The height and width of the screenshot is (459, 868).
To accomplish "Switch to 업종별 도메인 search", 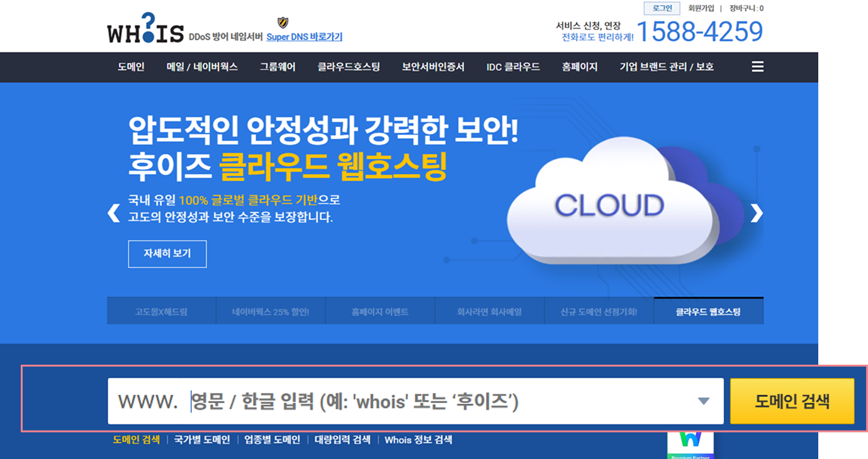I will 273,440.
